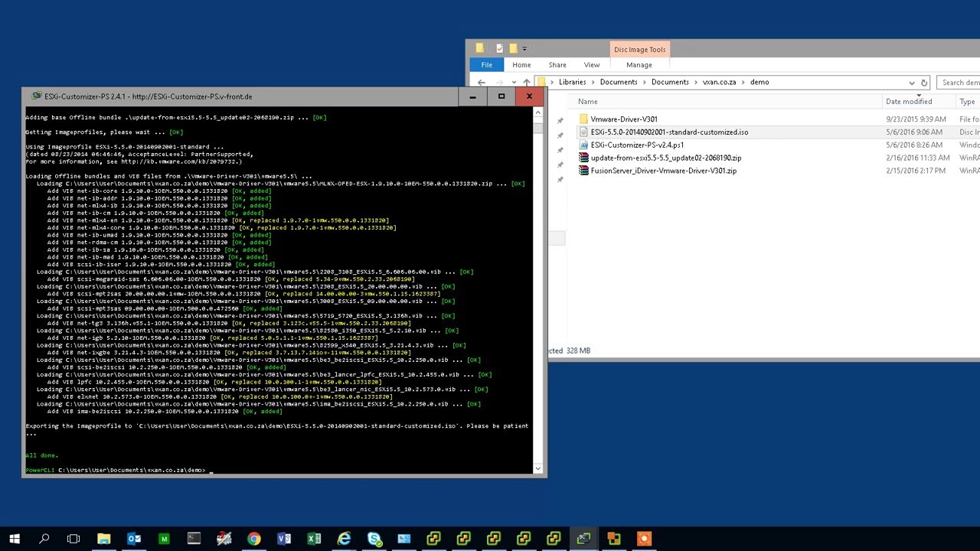This screenshot has height=551, width=980.
Task: Click terminal scrollbar down arrow
Action: [x=538, y=469]
